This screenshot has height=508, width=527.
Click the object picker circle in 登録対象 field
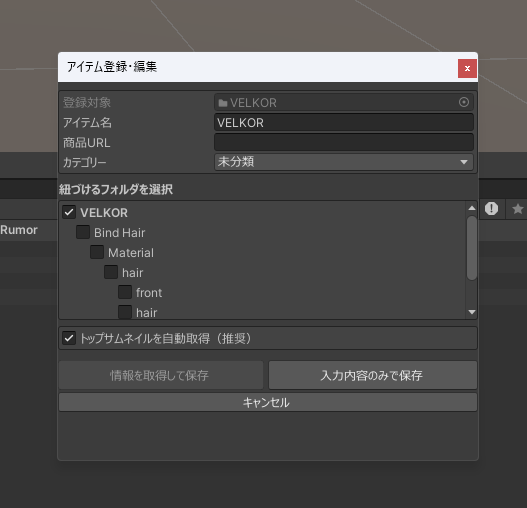[464, 102]
